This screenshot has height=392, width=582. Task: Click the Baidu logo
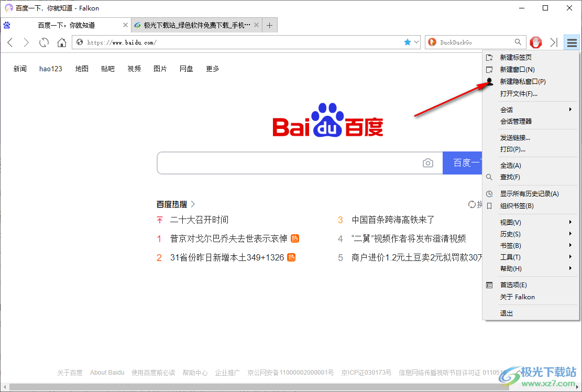[x=328, y=120]
